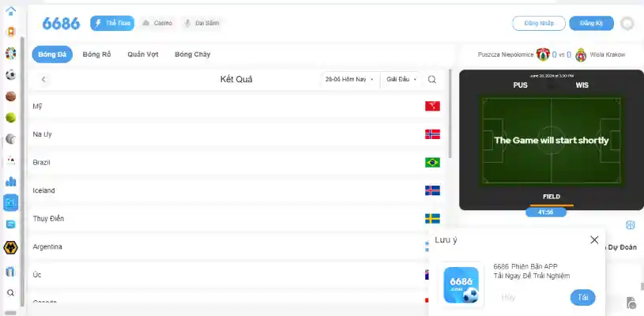Click the highlighted results icon in sidebar
644x316 pixels.
click(x=11, y=202)
